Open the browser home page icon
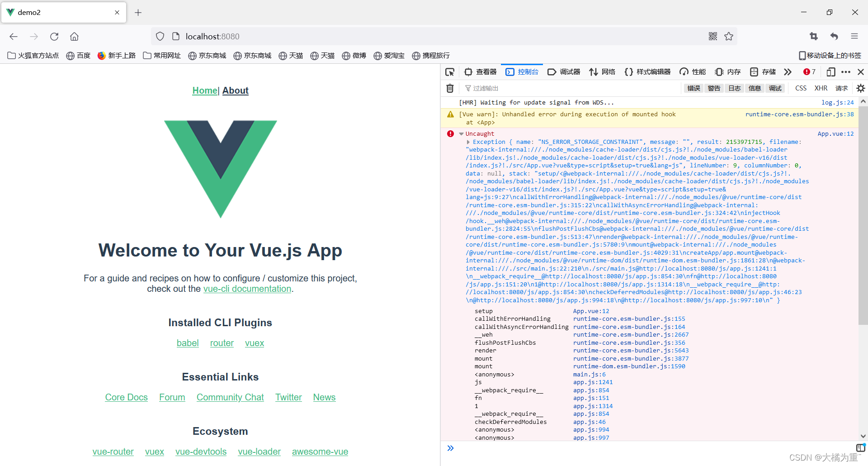 pos(75,37)
